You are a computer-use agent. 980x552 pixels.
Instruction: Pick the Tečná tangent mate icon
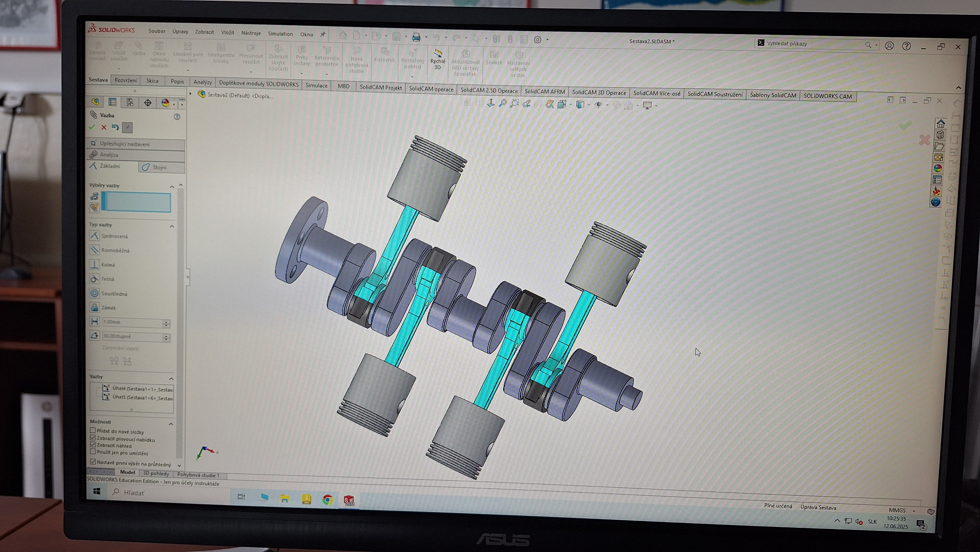pyautogui.click(x=94, y=279)
